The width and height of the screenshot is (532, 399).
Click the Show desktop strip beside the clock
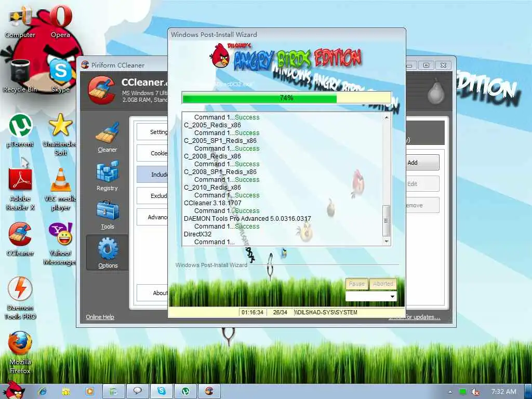tap(528, 392)
